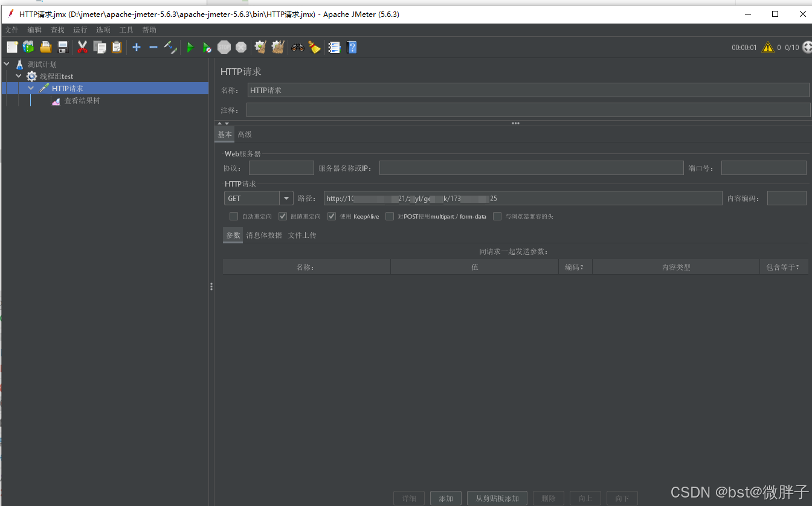
Task: Click the Paste clipboard icon
Action: click(117, 47)
